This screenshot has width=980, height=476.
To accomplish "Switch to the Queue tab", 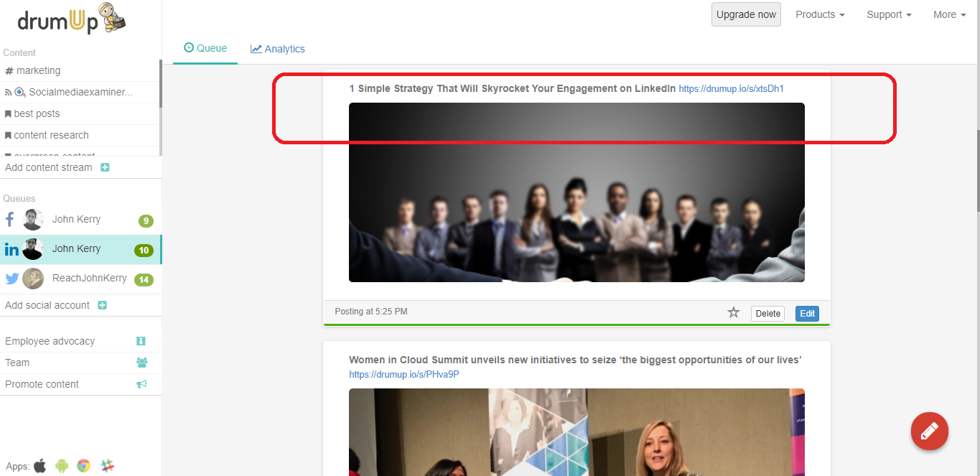I will pos(205,48).
